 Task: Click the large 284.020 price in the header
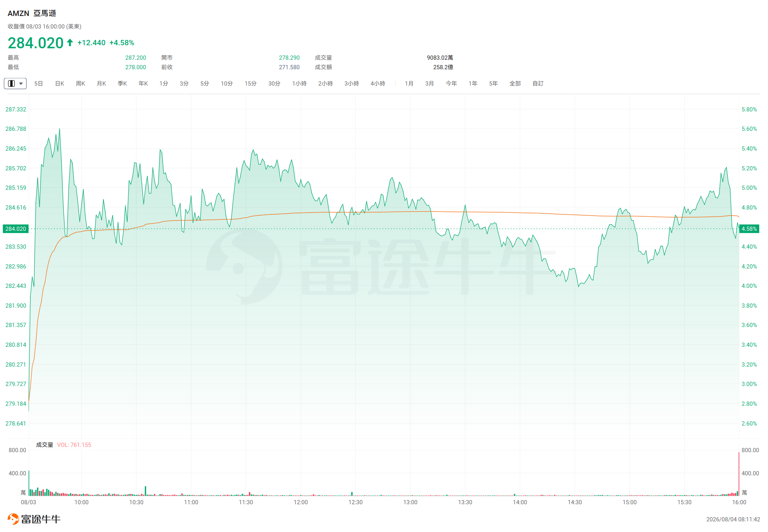click(x=36, y=43)
